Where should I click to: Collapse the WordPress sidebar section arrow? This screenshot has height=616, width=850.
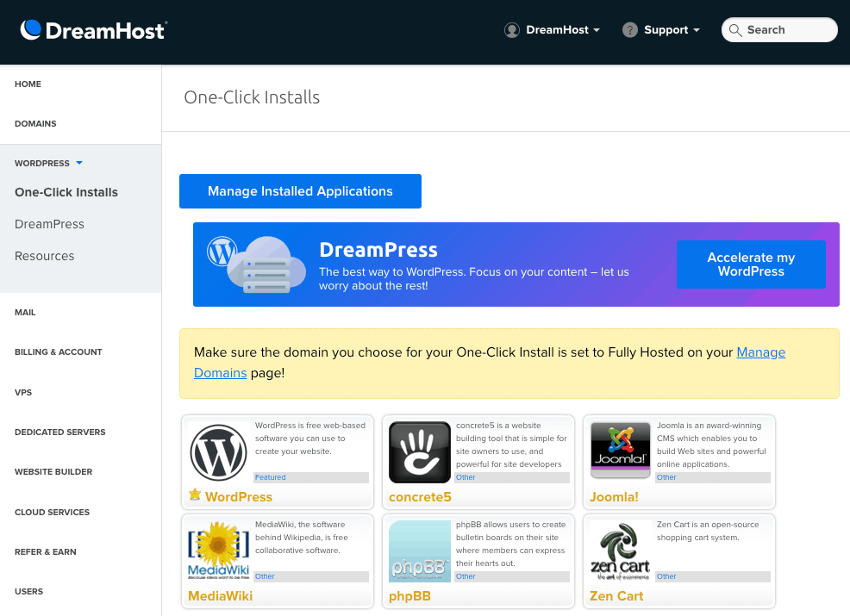point(79,163)
